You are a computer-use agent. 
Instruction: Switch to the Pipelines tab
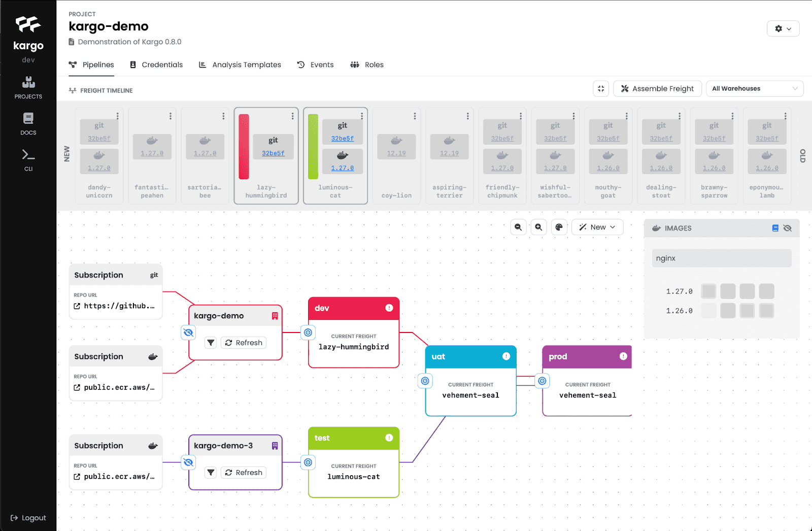[x=91, y=64]
